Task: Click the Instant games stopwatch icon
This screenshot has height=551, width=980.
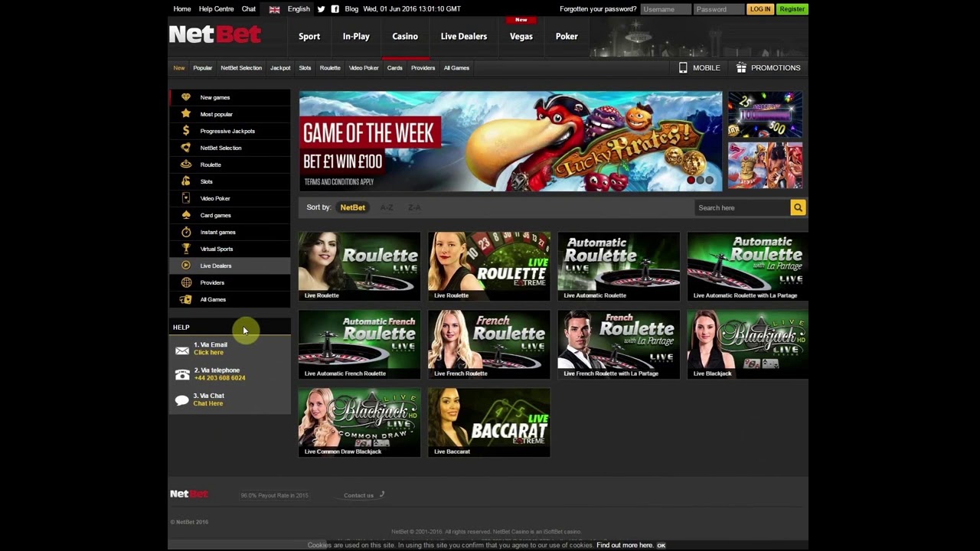Action: pyautogui.click(x=185, y=232)
